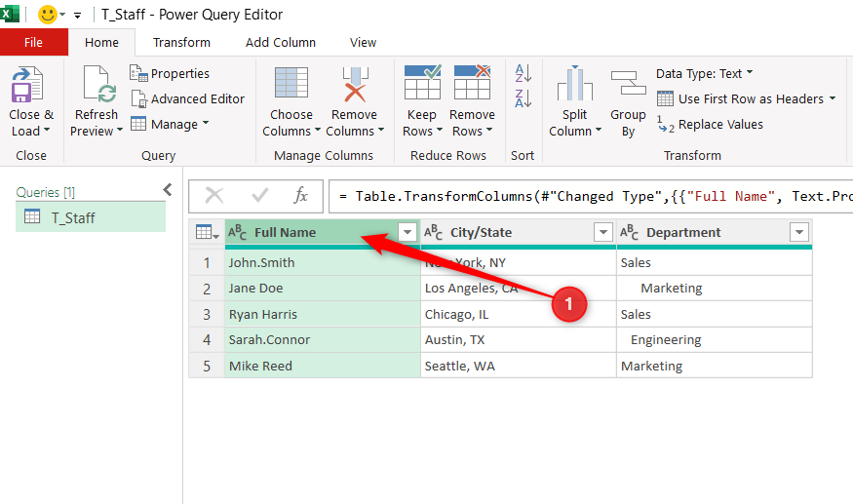
Task: Select the Ryan Harris cell
Action: [323, 314]
